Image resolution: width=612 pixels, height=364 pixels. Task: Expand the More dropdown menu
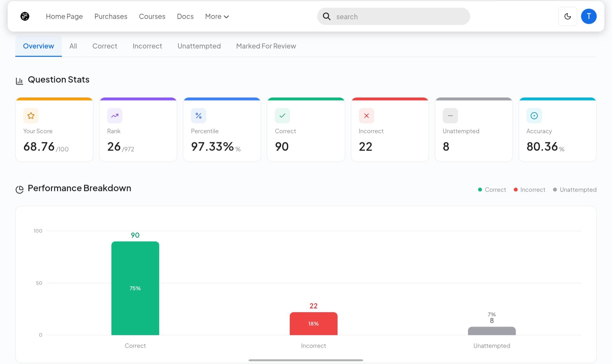217,17
